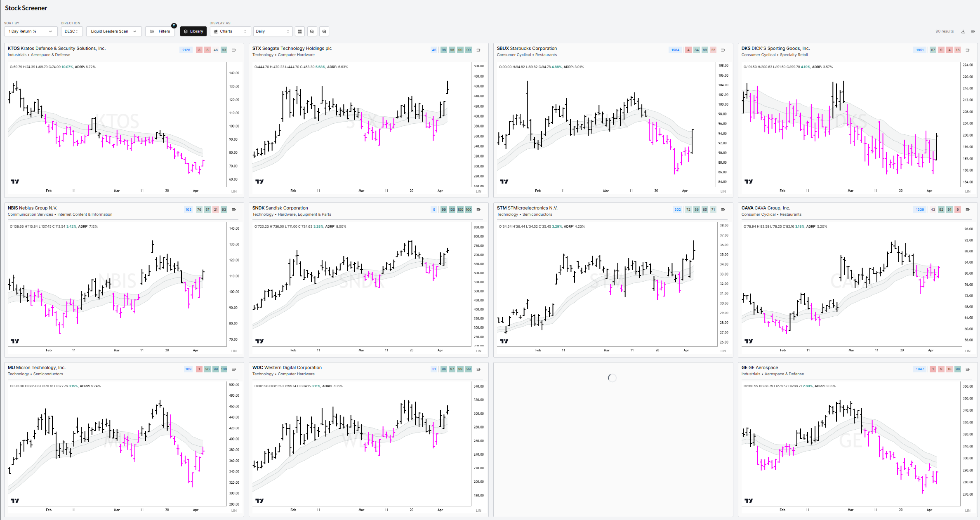The image size is (980, 520).
Task: Click the zoom out magnifier icon
Action: coord(312,31)
